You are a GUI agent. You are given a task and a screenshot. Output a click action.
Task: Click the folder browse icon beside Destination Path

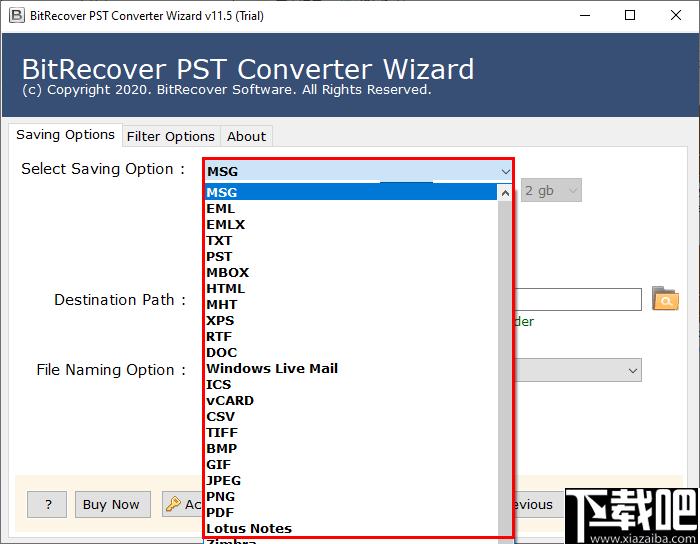[665, 299]
